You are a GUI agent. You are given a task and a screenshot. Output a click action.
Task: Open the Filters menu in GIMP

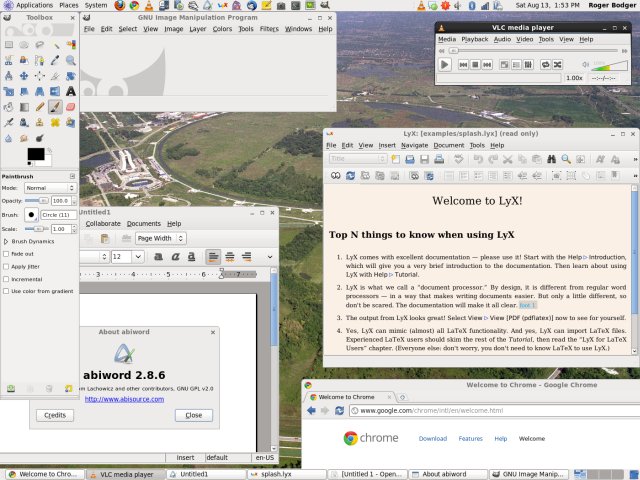point(269,29)
